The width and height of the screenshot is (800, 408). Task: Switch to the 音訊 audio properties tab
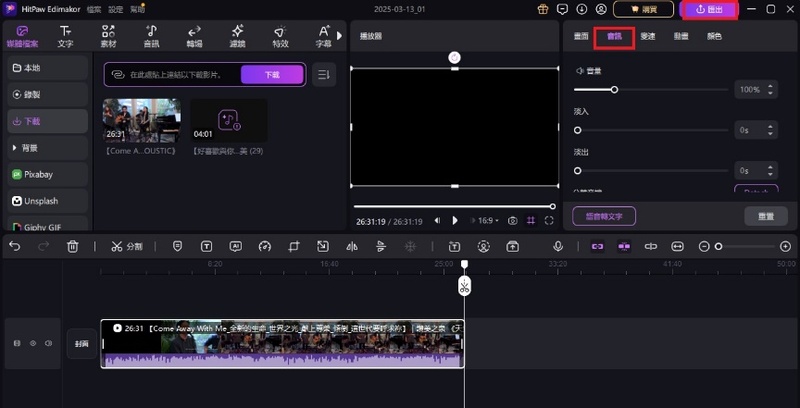click(x=614, y=37)
